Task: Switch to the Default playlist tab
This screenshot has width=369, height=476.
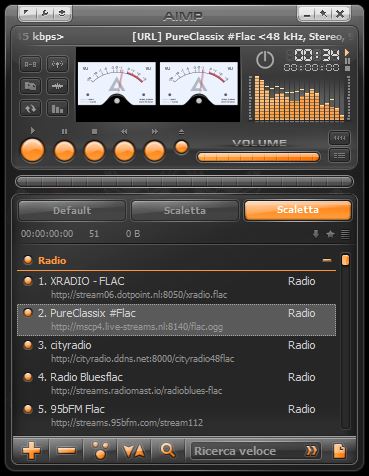Action: (72, 211)
